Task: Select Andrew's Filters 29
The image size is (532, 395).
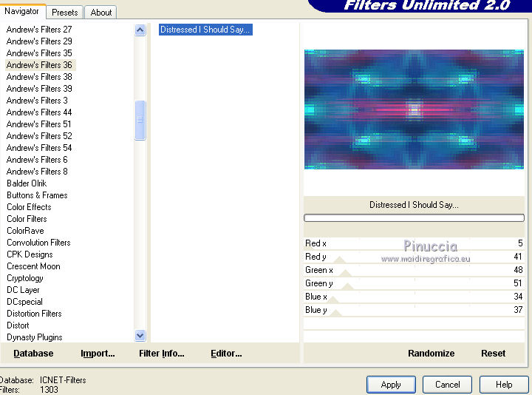Action: [x=39, y=41]
